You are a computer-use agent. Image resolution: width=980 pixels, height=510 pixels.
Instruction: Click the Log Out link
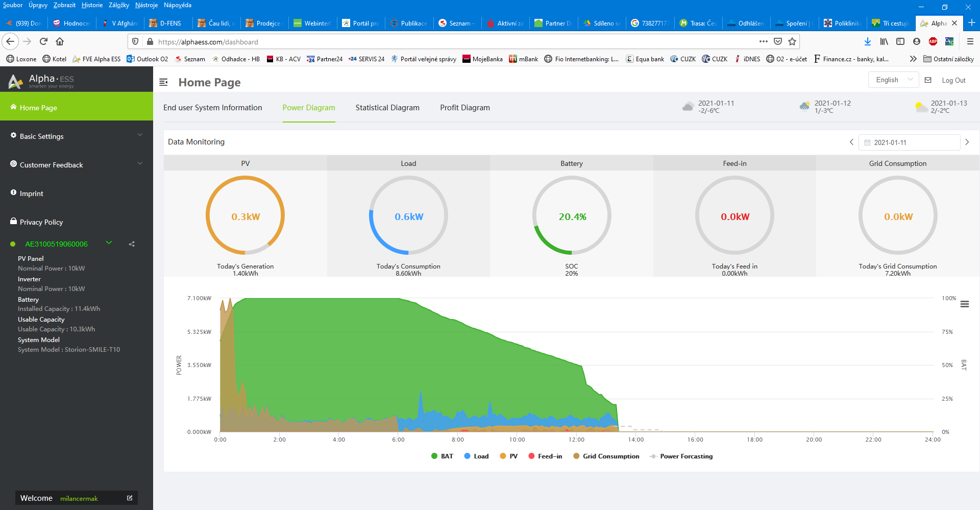coord(953,80)
